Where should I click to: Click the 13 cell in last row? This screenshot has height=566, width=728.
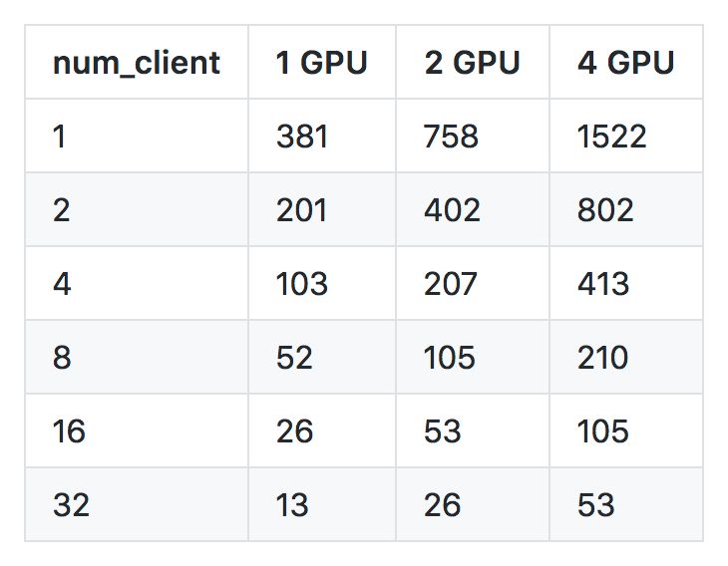[322, 505]
